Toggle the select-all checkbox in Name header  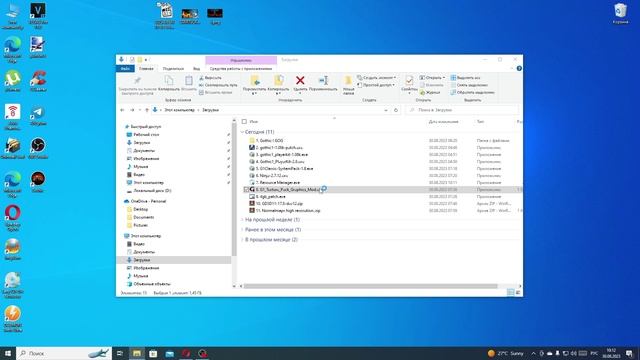click(x=244, y=122)
